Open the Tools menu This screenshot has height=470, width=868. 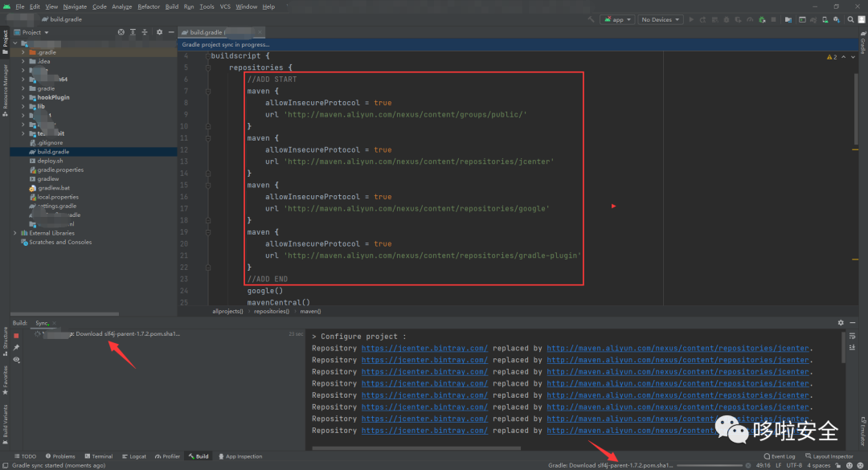[x=207, y=6]
